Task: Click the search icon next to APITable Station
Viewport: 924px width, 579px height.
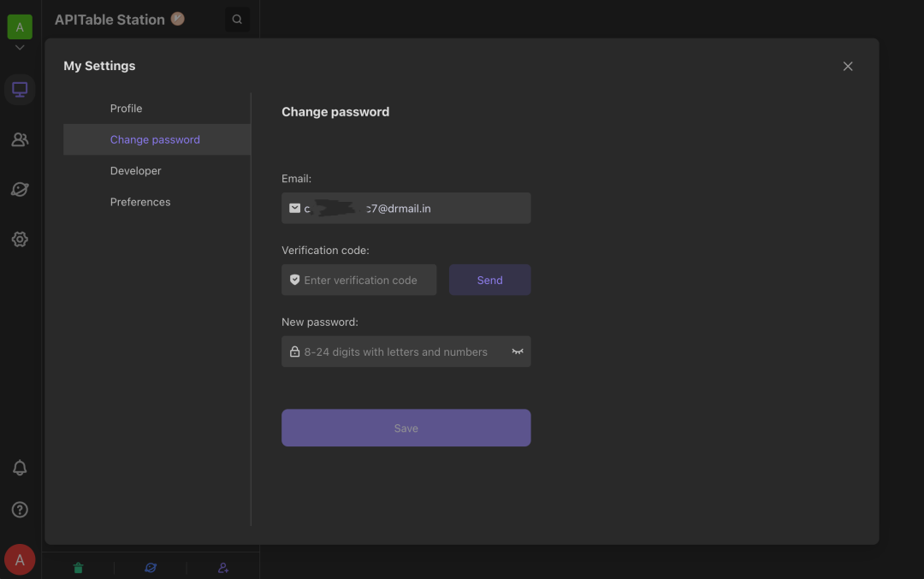Action: (237, 20)
